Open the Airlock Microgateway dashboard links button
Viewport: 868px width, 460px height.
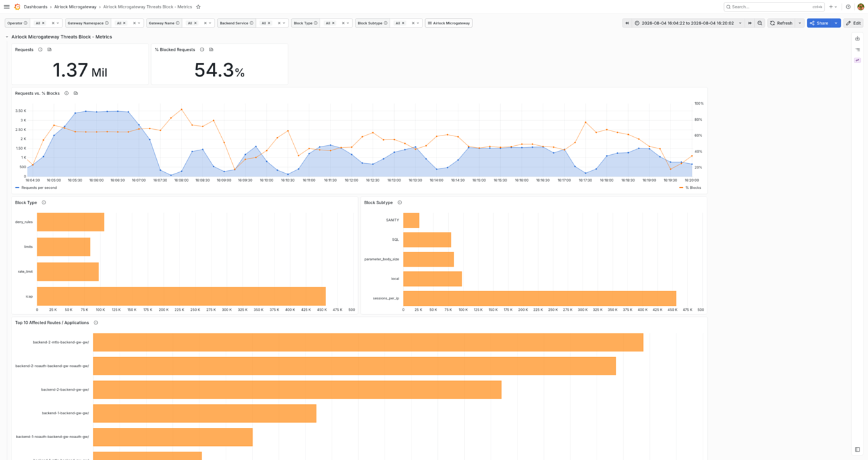(449, 23)
